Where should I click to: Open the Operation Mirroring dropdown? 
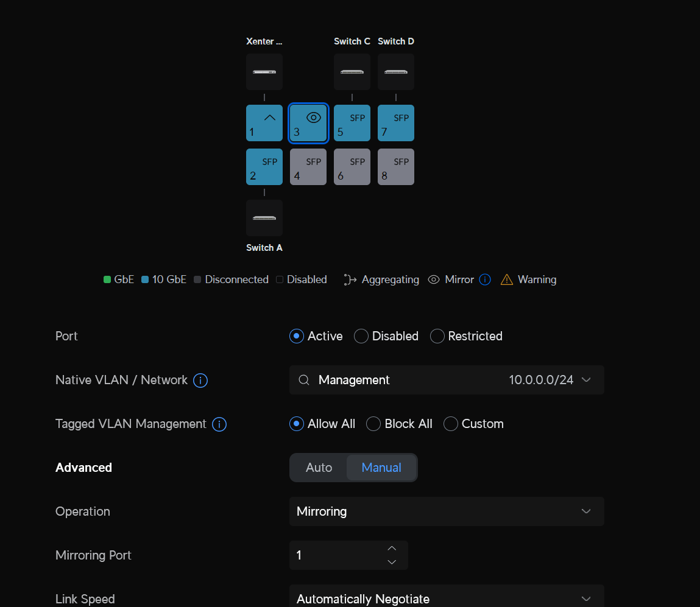pyautogui.click(x=447, y=511)
